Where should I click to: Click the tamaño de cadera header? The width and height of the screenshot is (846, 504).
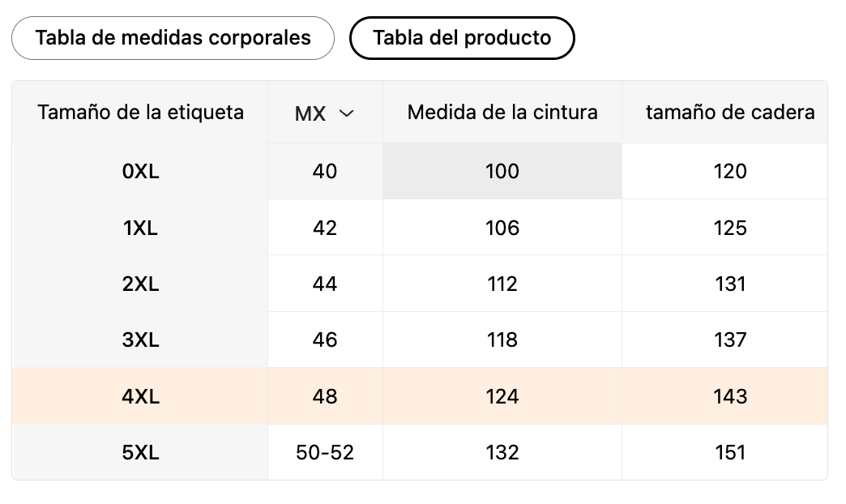[x=729, y=112]
